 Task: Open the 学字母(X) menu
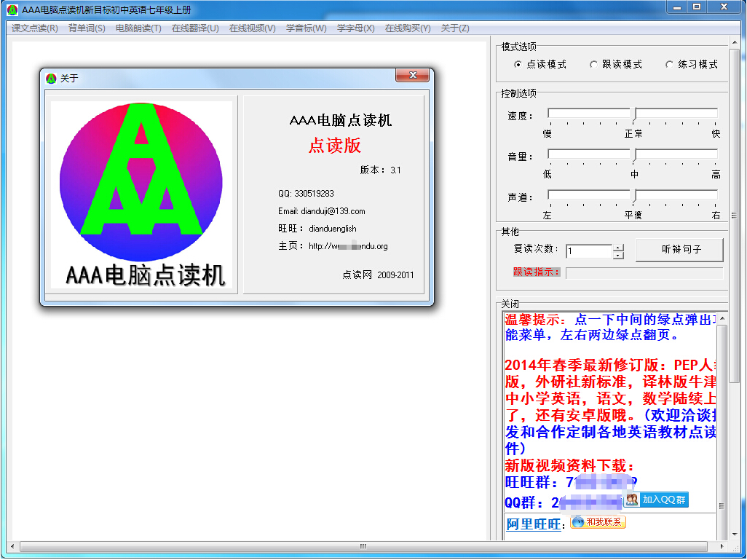tap(356, 28)
